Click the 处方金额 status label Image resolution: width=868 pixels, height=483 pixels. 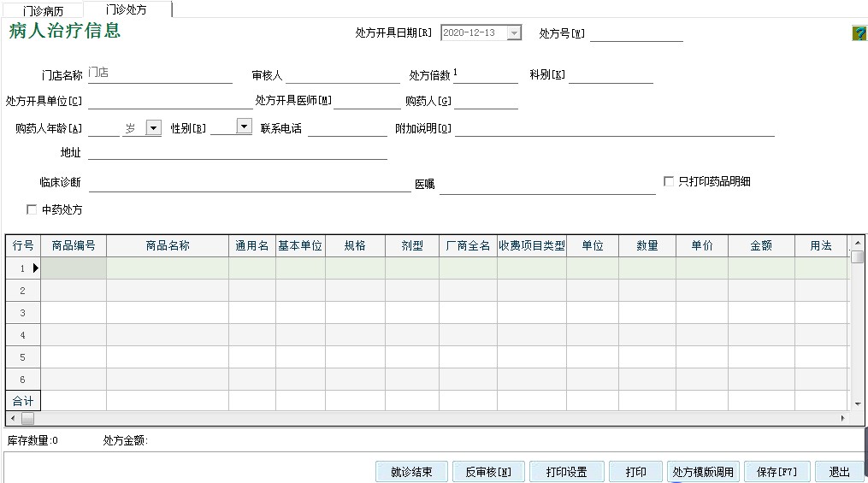coord(125,440)
